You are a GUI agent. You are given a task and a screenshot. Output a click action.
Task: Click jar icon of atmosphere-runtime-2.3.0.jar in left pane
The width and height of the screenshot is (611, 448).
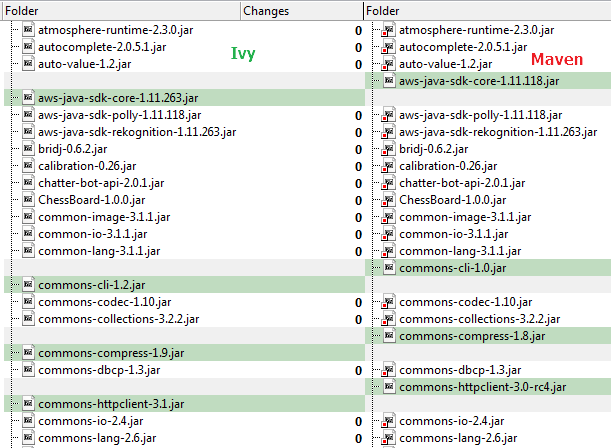point(28,30)
